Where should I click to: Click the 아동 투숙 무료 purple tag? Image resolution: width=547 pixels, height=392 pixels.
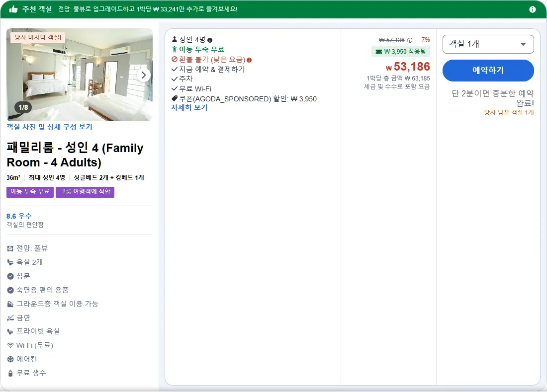(x=30, y=192)
